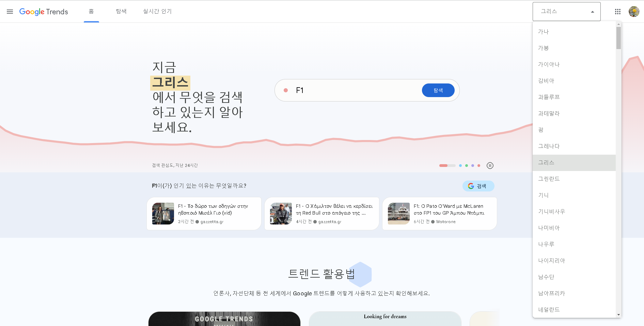Select 나미비아 from the country list

(574, 228)
